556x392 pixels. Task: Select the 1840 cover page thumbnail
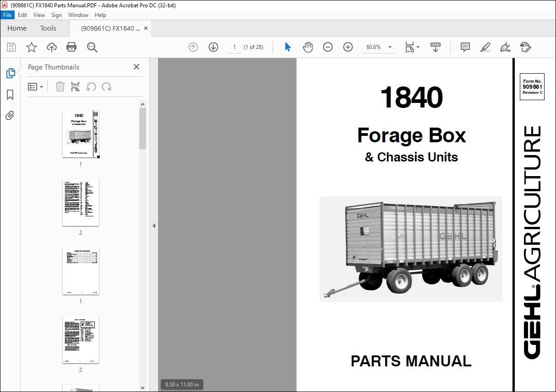[81, 134]
